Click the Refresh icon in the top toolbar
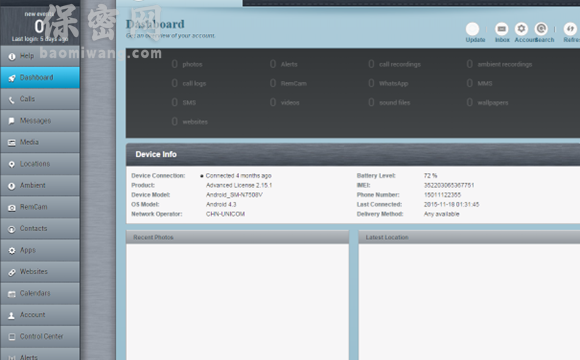 [x=570, y=29]
